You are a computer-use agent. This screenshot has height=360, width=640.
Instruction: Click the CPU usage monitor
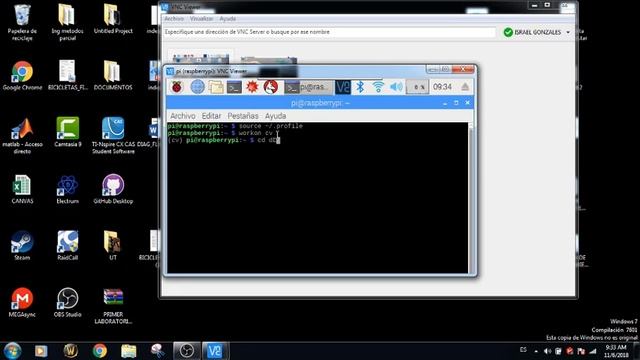(x=418, y=87)
